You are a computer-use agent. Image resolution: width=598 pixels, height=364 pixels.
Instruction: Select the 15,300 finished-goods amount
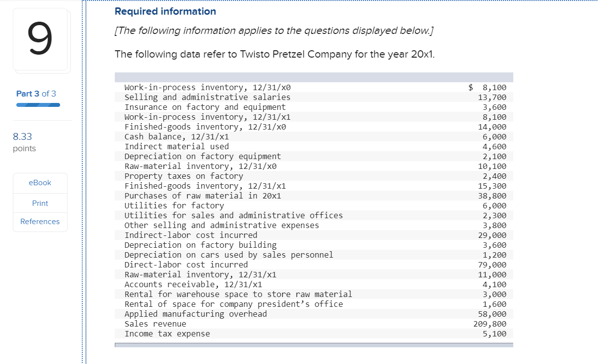pos(492,186)
